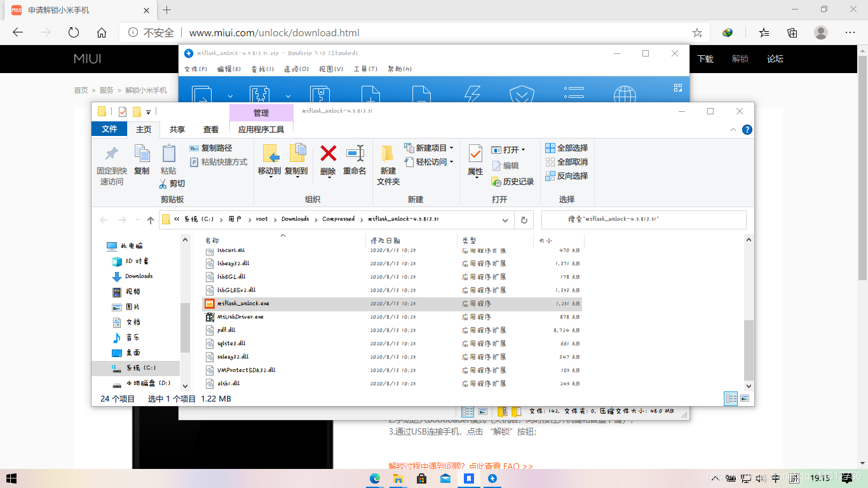Click the 属性 (Properties) button
The image size is (868, 488).
pyautogui.click(x=475, y=161)
